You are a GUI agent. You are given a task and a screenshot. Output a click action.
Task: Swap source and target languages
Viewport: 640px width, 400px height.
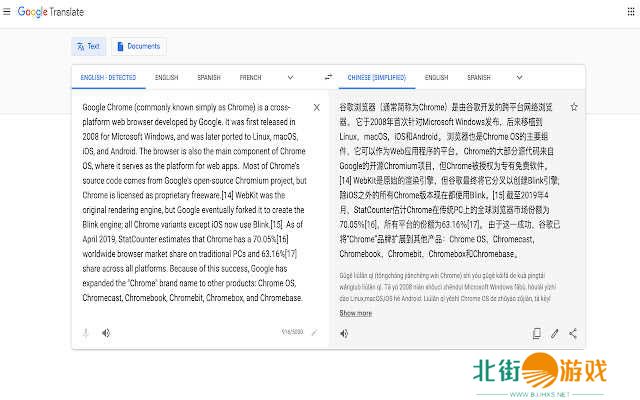pos(328,77)
